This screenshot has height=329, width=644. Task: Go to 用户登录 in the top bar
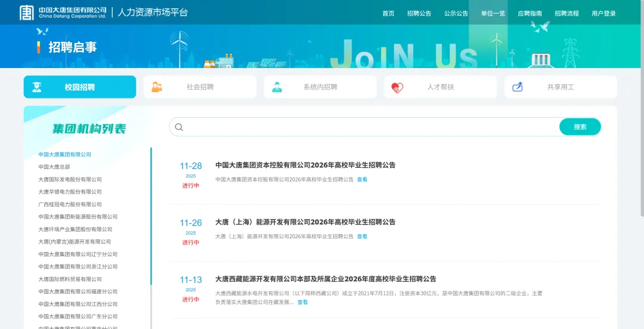click(x=603, y=14)
